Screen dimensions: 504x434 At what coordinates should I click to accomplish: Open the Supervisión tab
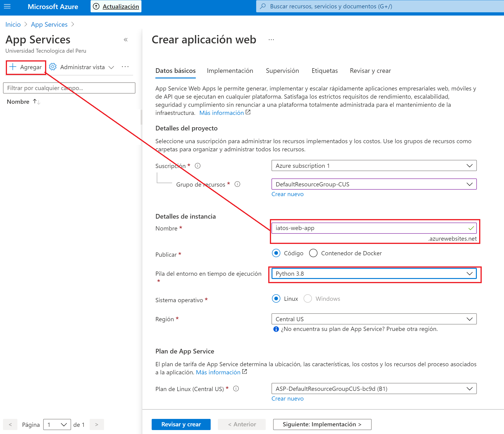pos(282,71)
